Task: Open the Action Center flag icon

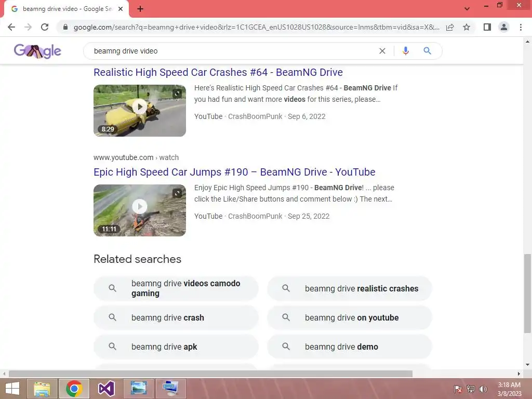Action: [x=458, y=389]
